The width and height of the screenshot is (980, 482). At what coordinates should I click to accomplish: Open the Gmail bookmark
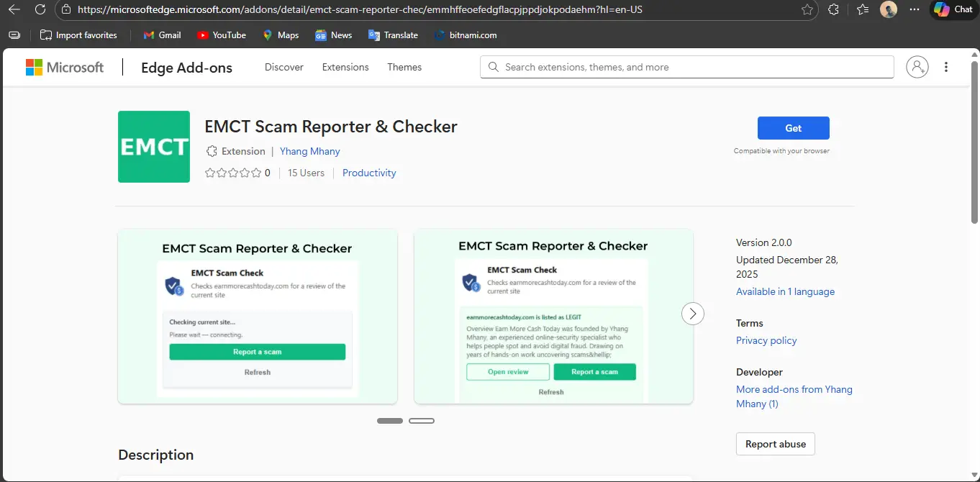[162, 35]
